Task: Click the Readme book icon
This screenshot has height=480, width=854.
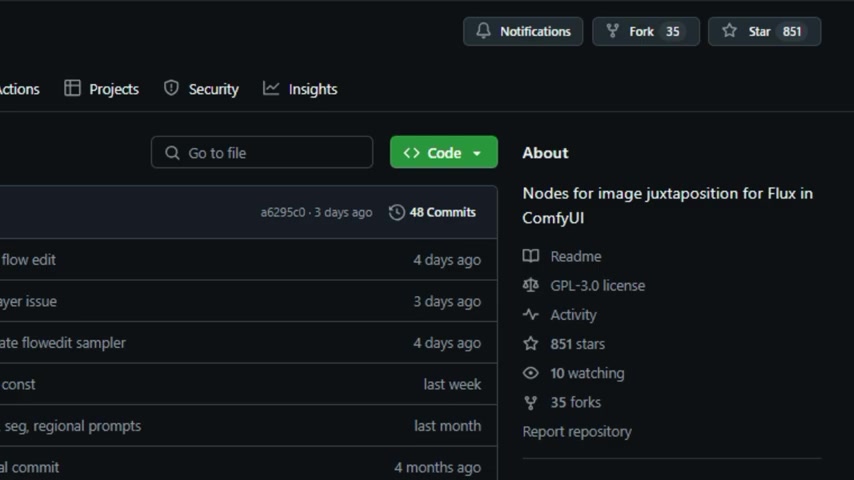Action: pos(530,256)
